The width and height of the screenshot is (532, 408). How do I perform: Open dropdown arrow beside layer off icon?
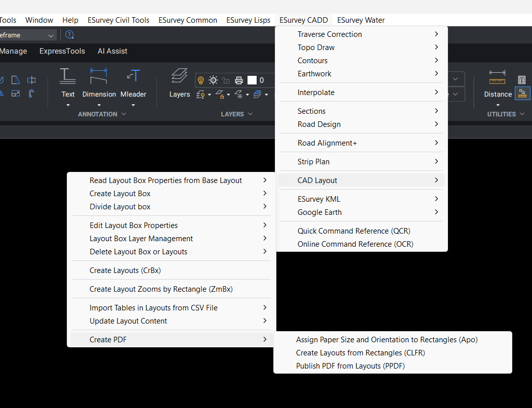pos(210,95)
